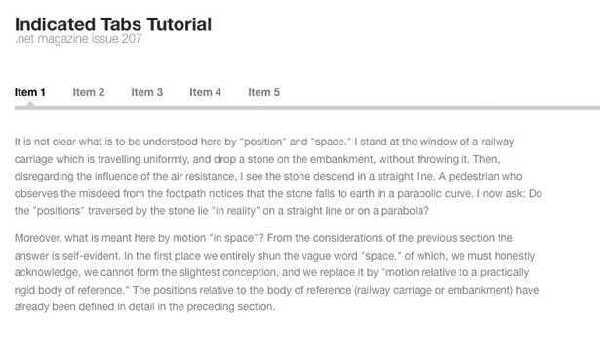This screenshot has height=364, width=600.
Task: Show the Item 5 tab content
Action: 263,93
